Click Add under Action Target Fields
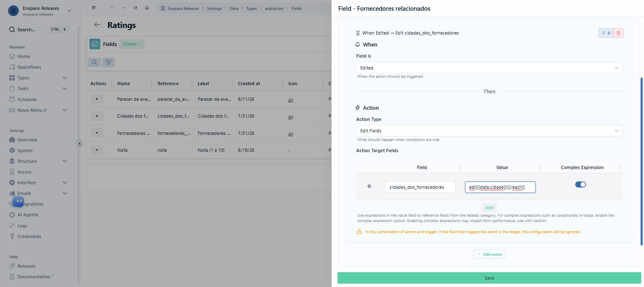 coord(489,208)
